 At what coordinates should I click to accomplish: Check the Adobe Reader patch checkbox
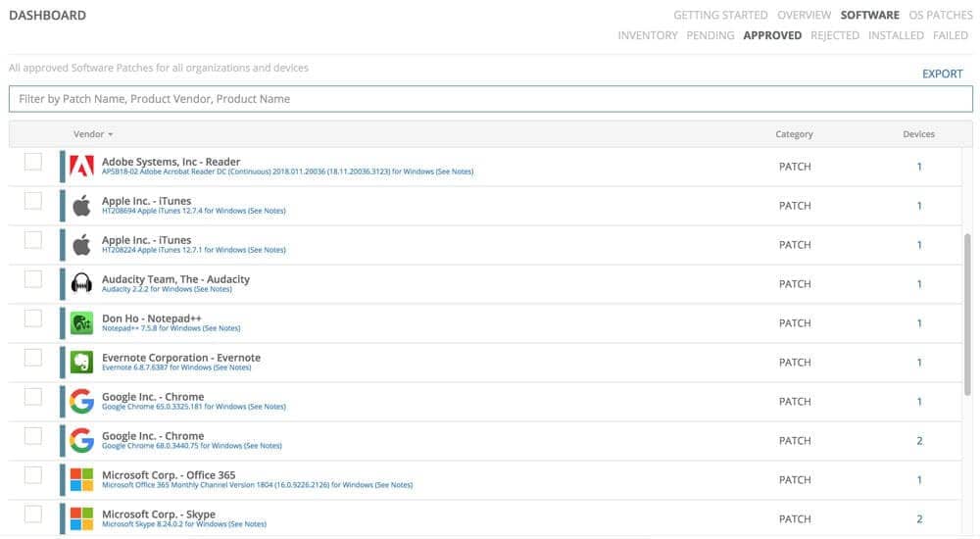click(33, 162)
